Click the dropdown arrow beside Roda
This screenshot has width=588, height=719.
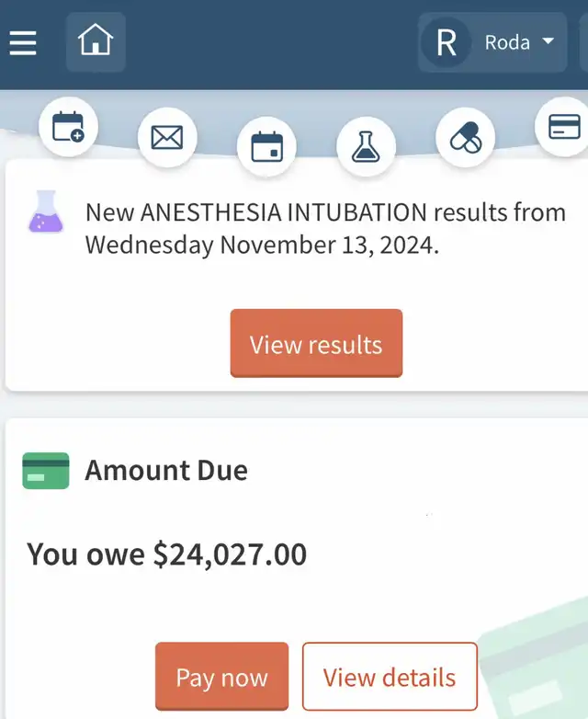click(548, 41)
